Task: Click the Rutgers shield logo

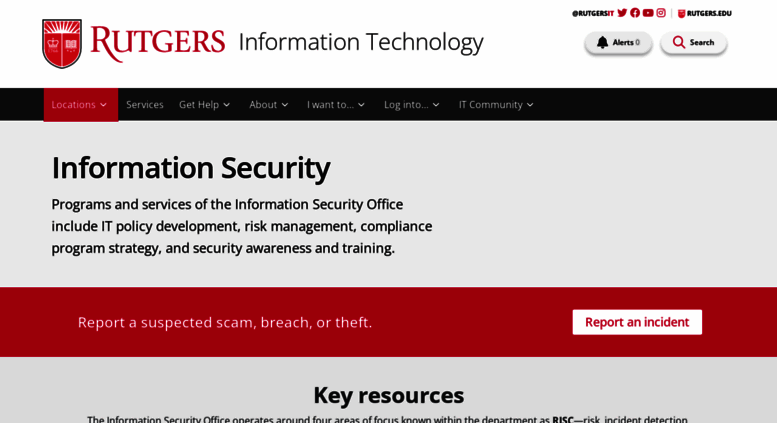Action: pos(62,44)
